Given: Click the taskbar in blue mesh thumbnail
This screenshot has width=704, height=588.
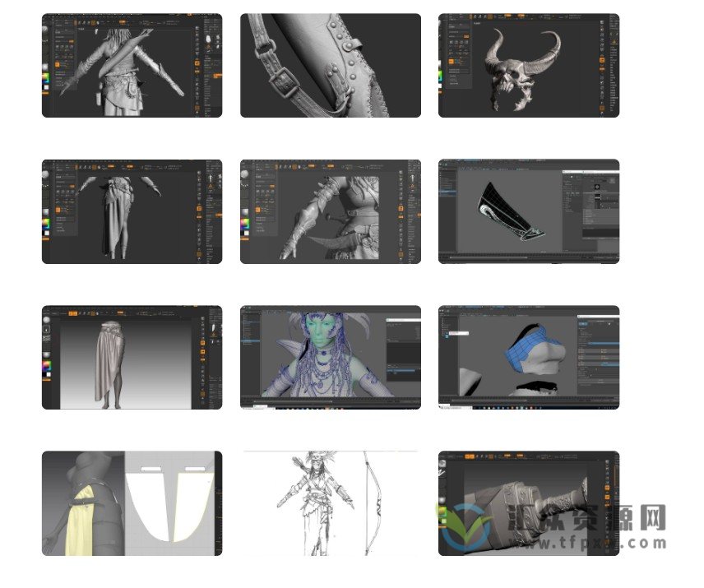Looking at the screenshot, I should (x=528, y=405).
